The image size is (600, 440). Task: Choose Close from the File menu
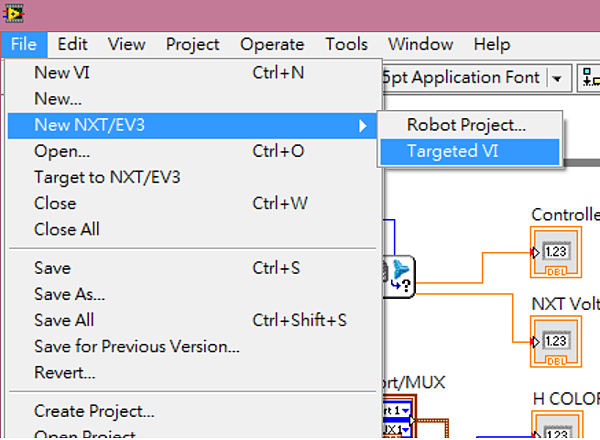(x=192, y=203)
